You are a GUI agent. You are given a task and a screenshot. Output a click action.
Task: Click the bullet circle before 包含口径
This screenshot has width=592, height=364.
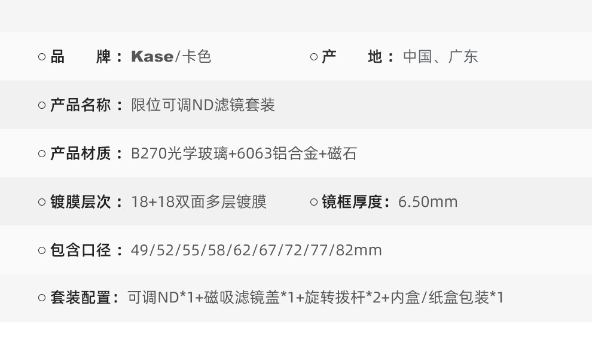tap(42, 250)
